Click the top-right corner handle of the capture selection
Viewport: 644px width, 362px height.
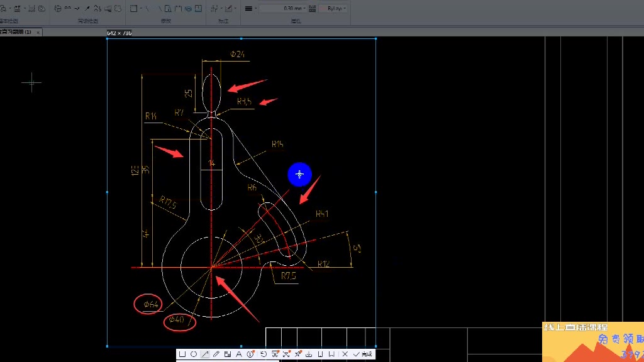point(375,38)
